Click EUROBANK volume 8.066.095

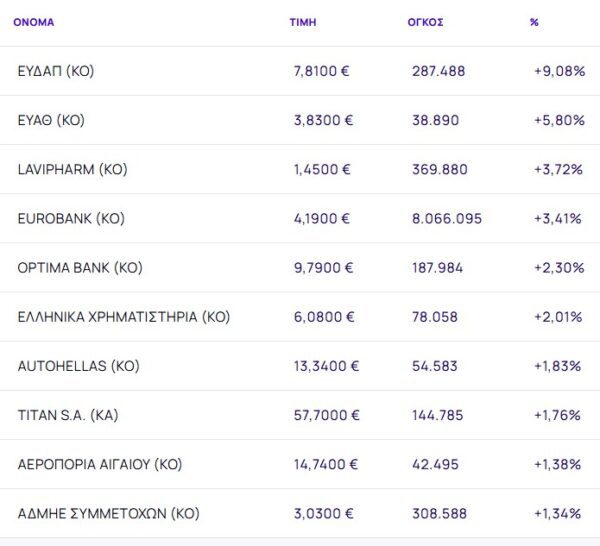(x=447, y=218)
